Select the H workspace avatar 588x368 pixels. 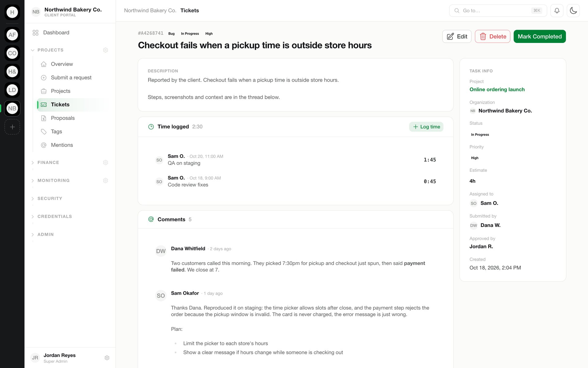(12, 12)
